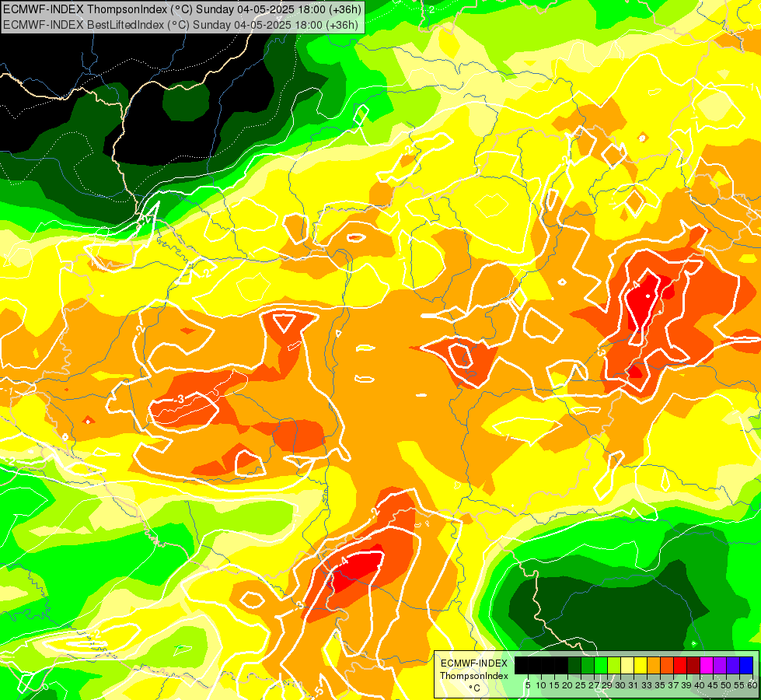This screenshot has height=700, width=761.
Task: Click the legend scale value 15
Action: point(554,685)
